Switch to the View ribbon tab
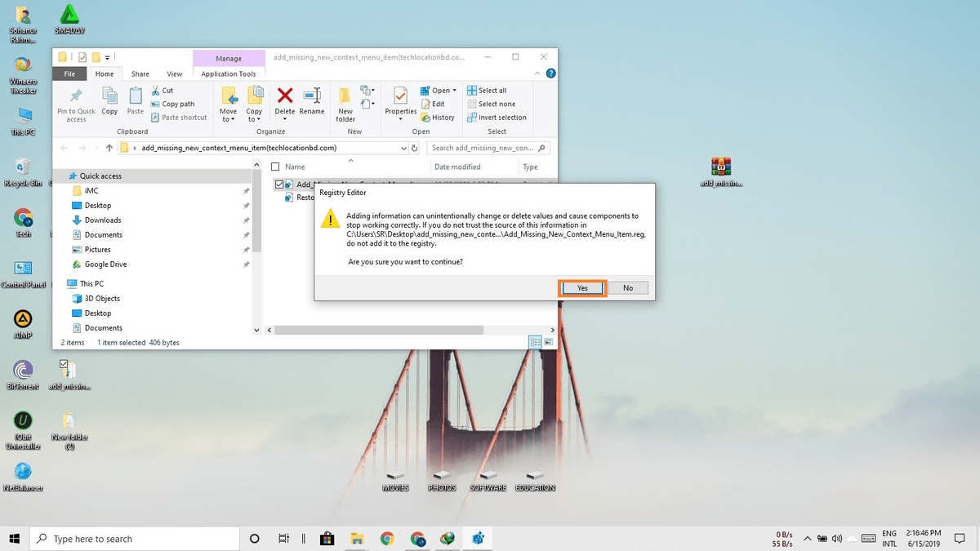This screenshot has height=551, width=980. coord(174,73)
